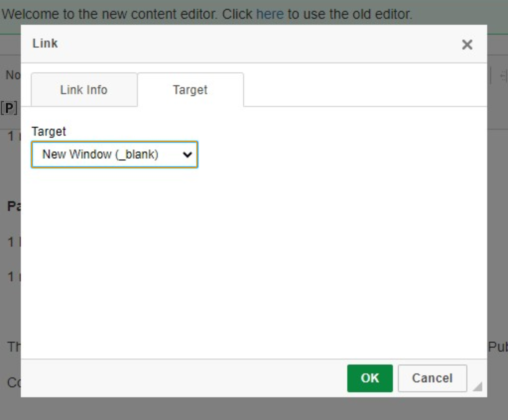Viewport: 508px width, 420px height.
Task: Click the decrease indent toolbar icon
Action: 503,76
